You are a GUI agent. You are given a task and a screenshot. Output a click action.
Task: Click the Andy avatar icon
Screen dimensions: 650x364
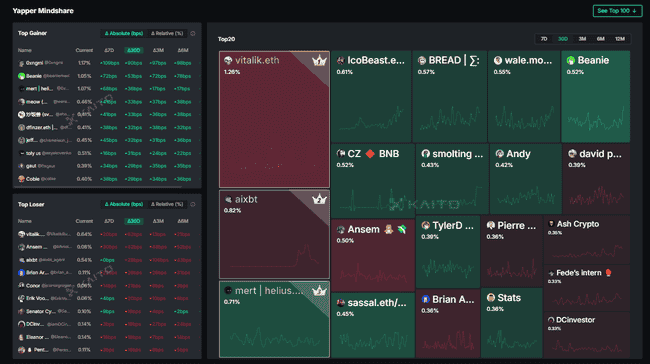coord(500,154)
